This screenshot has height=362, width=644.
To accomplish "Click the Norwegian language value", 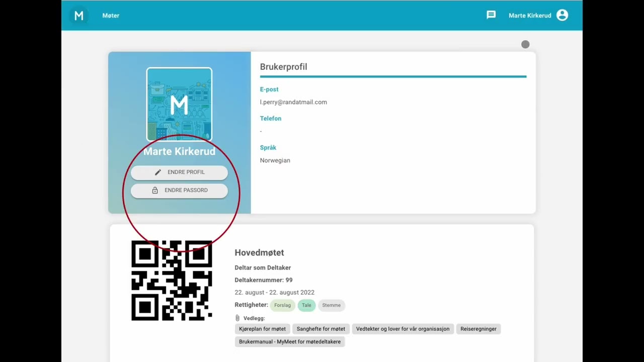I will pos(275,160).
